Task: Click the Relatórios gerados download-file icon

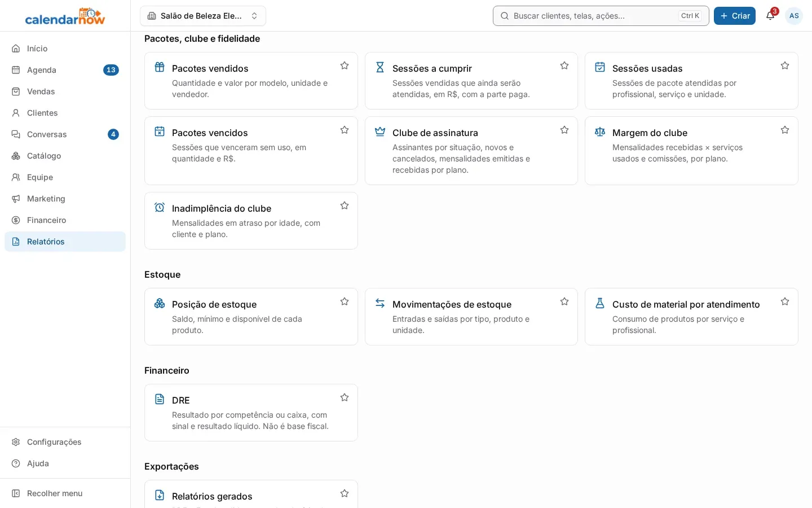Action: pos(160,495)
